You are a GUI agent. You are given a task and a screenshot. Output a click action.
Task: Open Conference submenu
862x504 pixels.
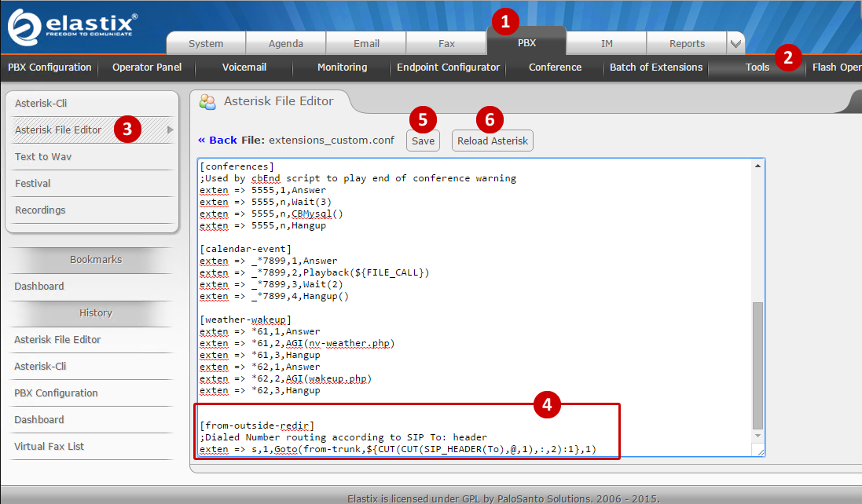pyautogui.click(x=555, y=67)
